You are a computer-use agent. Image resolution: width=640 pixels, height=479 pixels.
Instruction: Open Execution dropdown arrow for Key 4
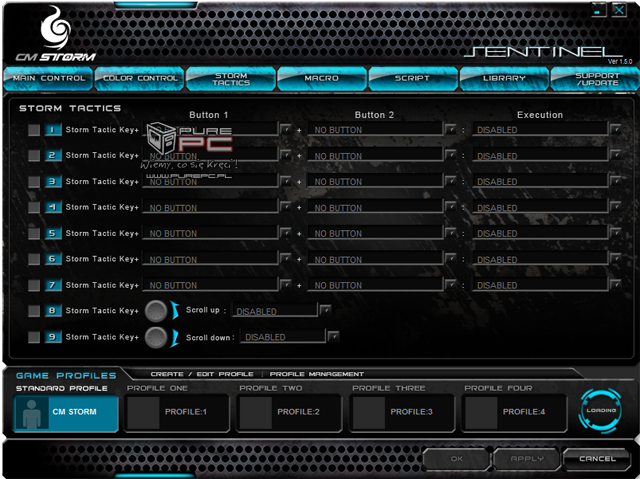click(x=615, y=207)
